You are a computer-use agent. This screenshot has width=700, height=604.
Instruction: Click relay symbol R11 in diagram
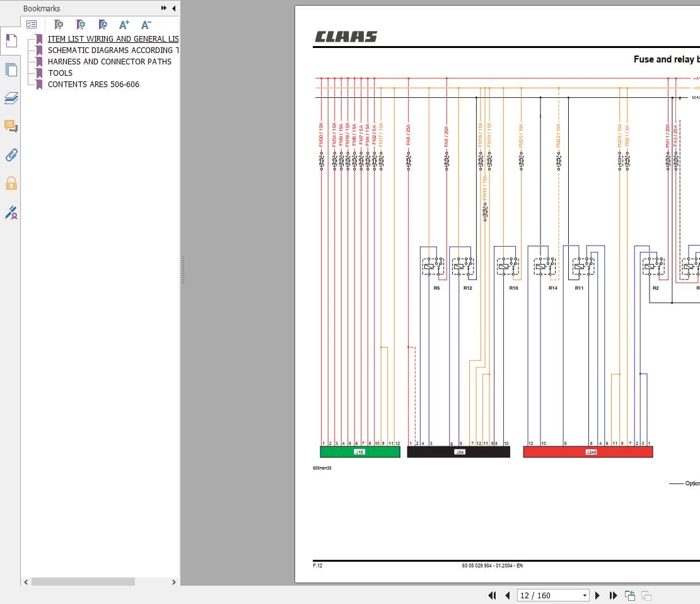(x=583, y=266)
